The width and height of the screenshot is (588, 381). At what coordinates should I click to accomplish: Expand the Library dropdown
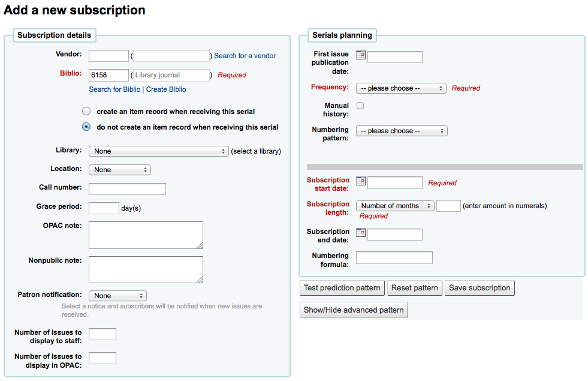tap(159, 151)
